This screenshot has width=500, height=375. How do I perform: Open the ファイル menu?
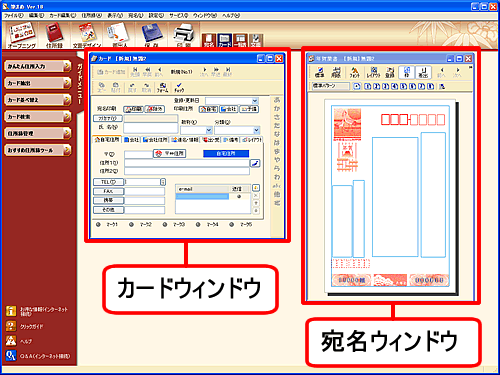click(14, 16)
